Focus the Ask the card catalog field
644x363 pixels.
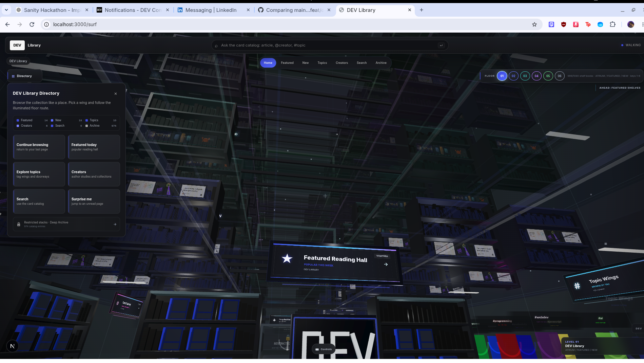click(x=330, y=45)
